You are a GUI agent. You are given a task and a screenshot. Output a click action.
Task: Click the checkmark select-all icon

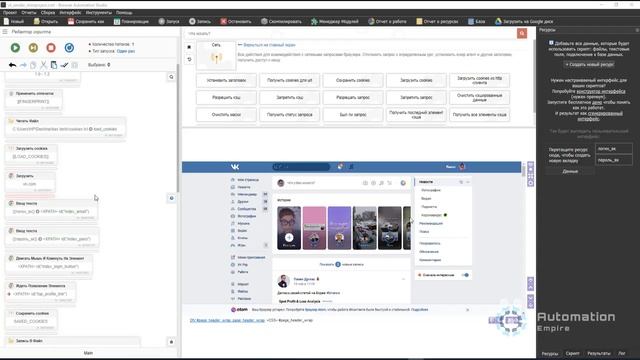pos(64,65)
